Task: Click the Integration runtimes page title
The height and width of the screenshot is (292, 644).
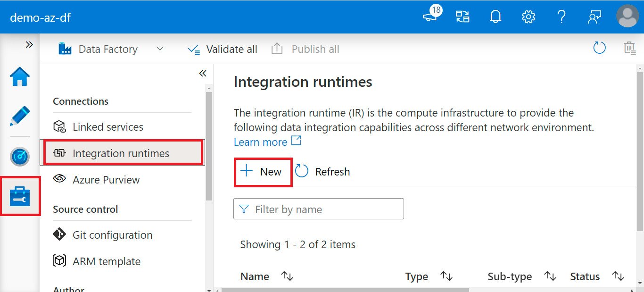Action: [x=303, y=82]
